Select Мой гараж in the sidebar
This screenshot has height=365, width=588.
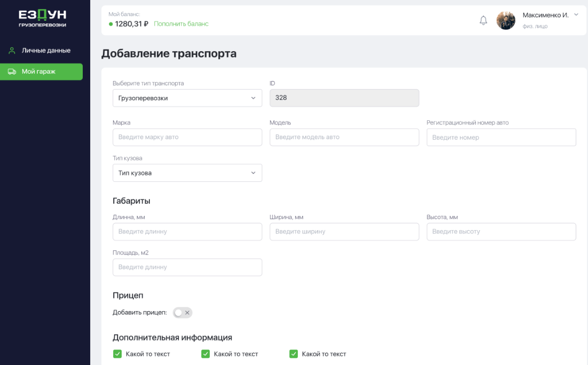tap(38, 71)
